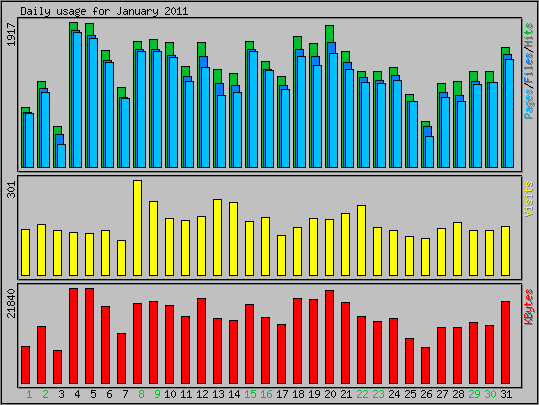Click day 19 on the x-axis
This screenshot has height=405, width=539.
314,394
